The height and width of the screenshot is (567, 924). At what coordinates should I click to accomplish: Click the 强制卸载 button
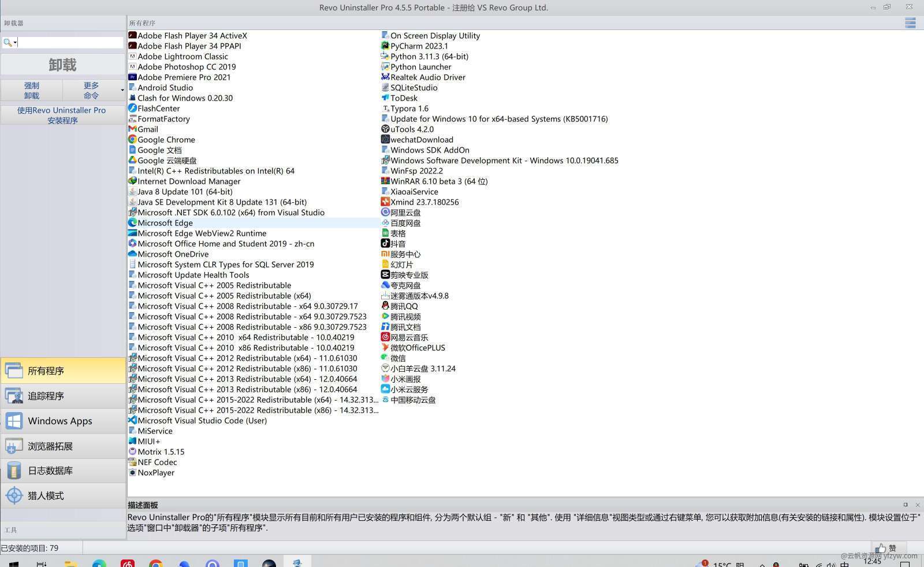point(32,90)
